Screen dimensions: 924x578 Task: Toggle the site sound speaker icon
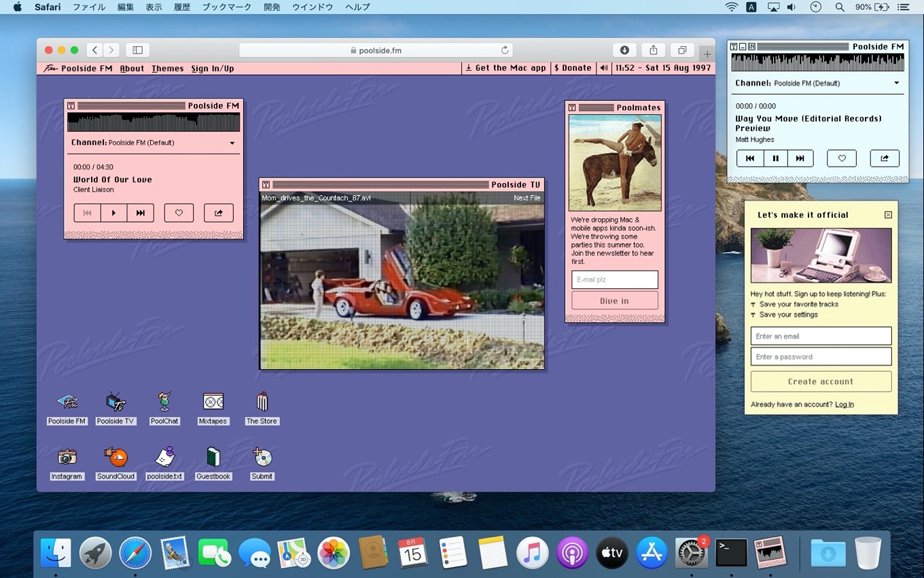pyautogui.click(x=604, y=68)
